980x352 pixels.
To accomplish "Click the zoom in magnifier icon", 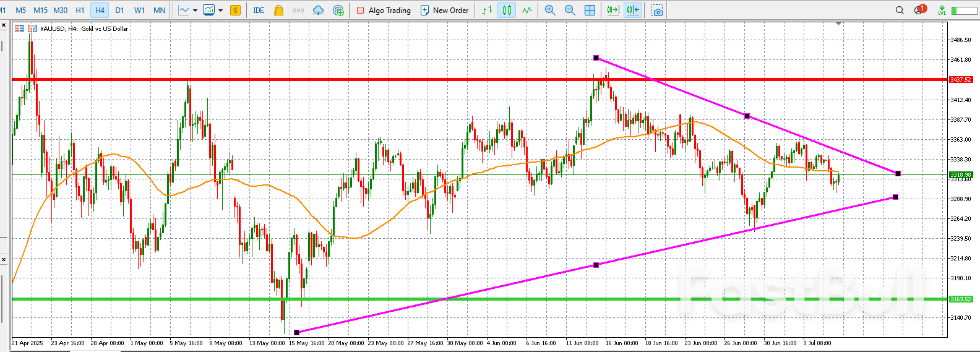I will pos(550,11).
